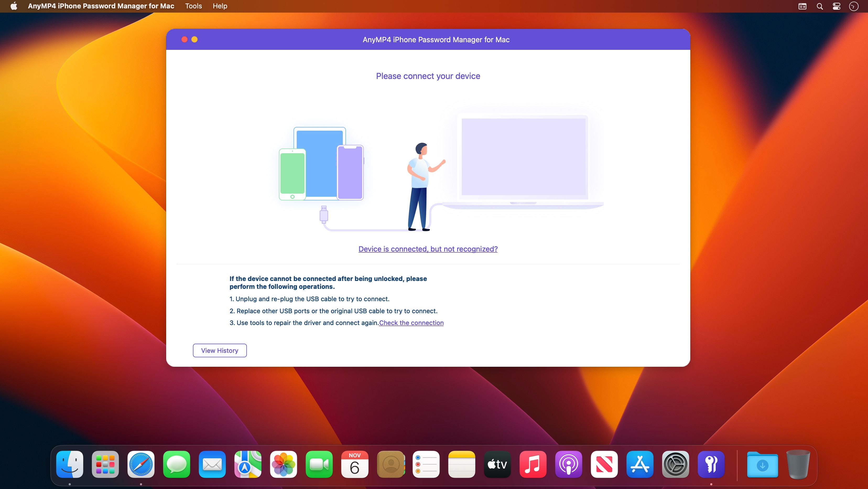The height and width of the screenshot is (489, 868).
Task: Open the Help menu
Action: [220, 6]
